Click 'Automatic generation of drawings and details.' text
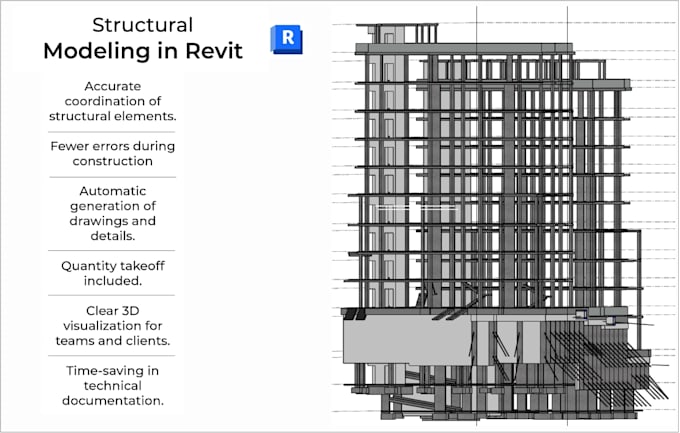The height and width of the screenshot is (433, 680). (x=113, y=213)
